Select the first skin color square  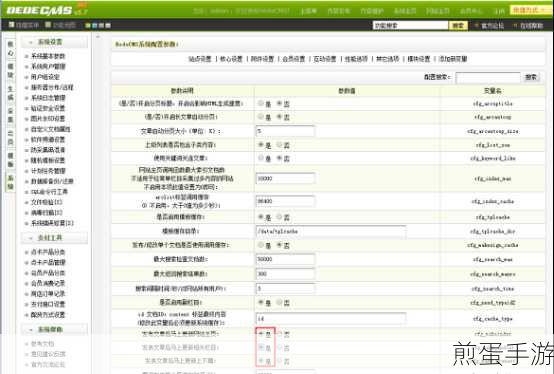[88, 25]
